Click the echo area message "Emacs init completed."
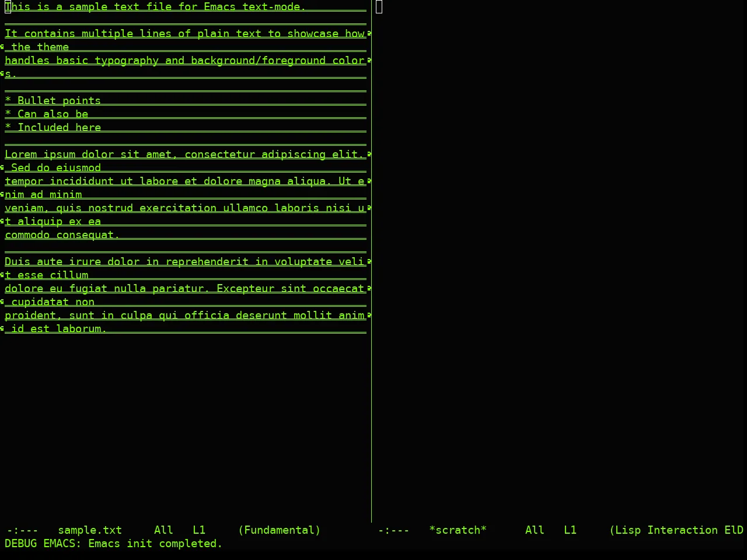The image size is (747, 560). point(155,544)
